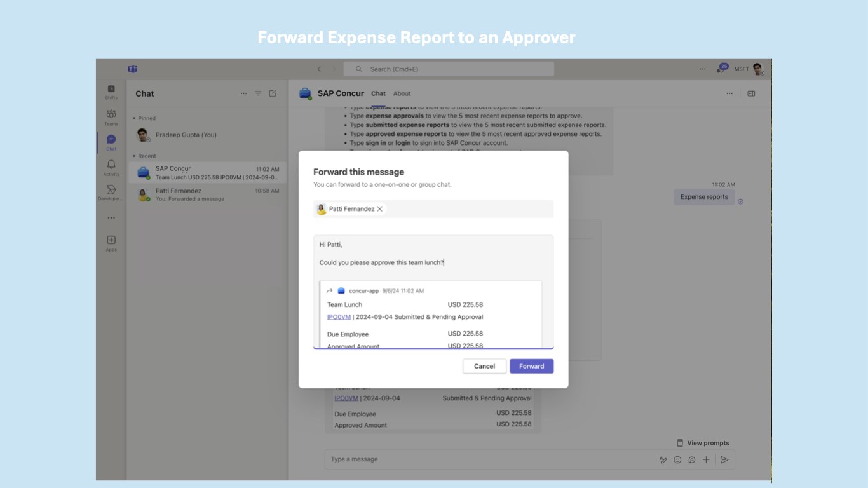Open chat list filter icon

coord(258,93)
